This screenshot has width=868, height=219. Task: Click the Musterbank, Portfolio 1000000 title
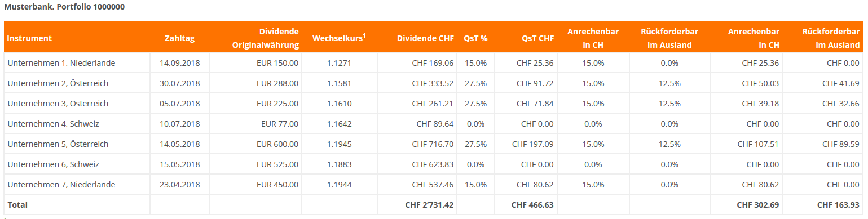64,7
